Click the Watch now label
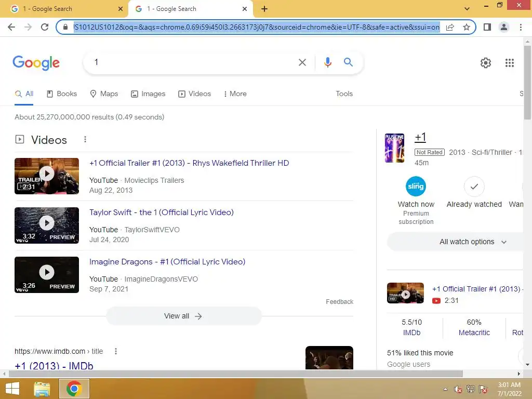The width and height of the screenshot is (532, 399). (416, 204)
